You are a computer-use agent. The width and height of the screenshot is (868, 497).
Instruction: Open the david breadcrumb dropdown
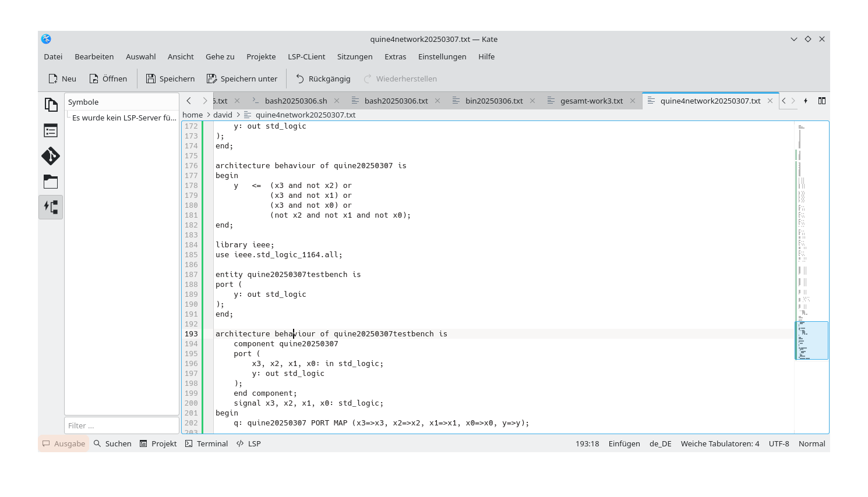coord(223,115)
